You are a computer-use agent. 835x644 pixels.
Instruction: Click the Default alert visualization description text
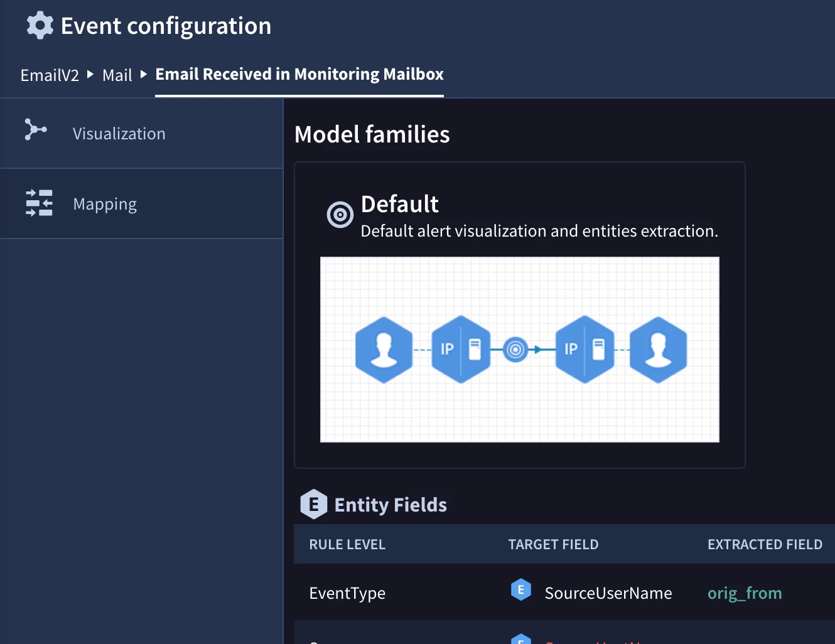click(x=539, y=231)
